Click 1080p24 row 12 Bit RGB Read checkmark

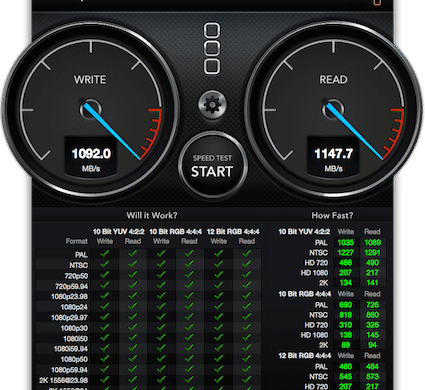pos(247,306)
